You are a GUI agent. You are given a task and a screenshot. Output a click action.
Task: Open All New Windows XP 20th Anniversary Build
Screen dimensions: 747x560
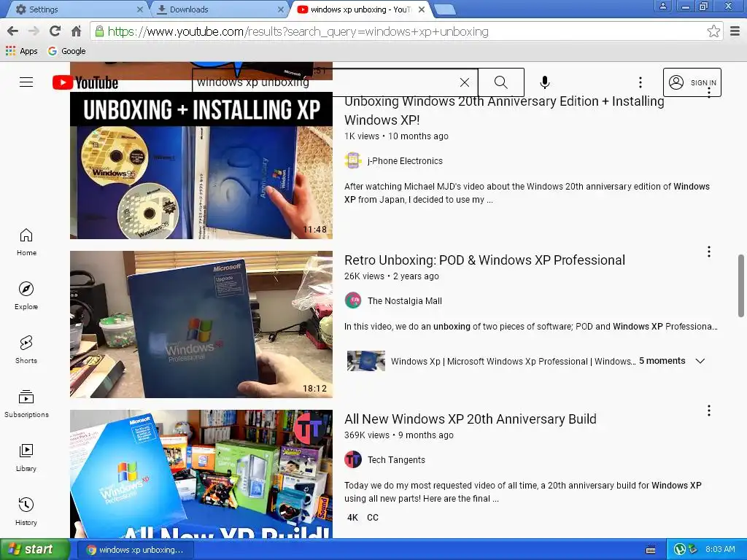(471, 419)
